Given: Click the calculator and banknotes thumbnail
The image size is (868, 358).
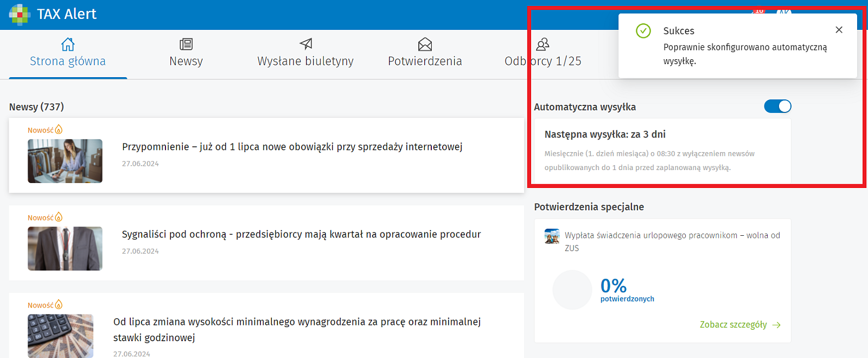Looking at the screenshot, I should (x=61, y=336).
